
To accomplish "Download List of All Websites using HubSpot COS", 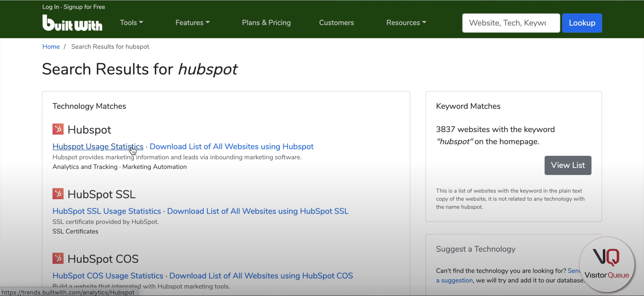I will pos(261,275).
